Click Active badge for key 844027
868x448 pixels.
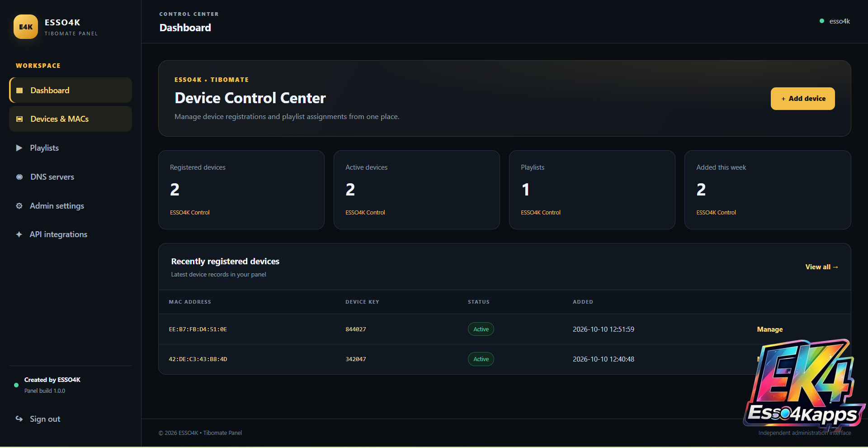(481, 329)
